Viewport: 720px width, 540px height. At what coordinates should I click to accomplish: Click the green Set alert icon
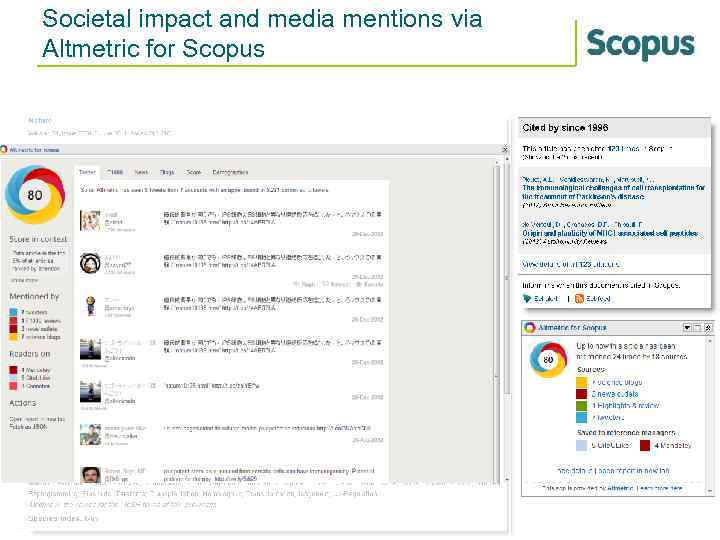pos(527,298)
